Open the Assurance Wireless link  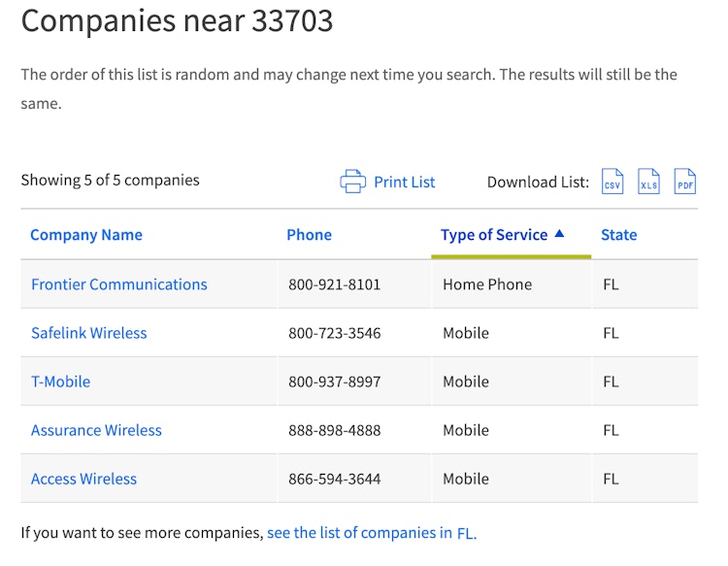(96, 430)
